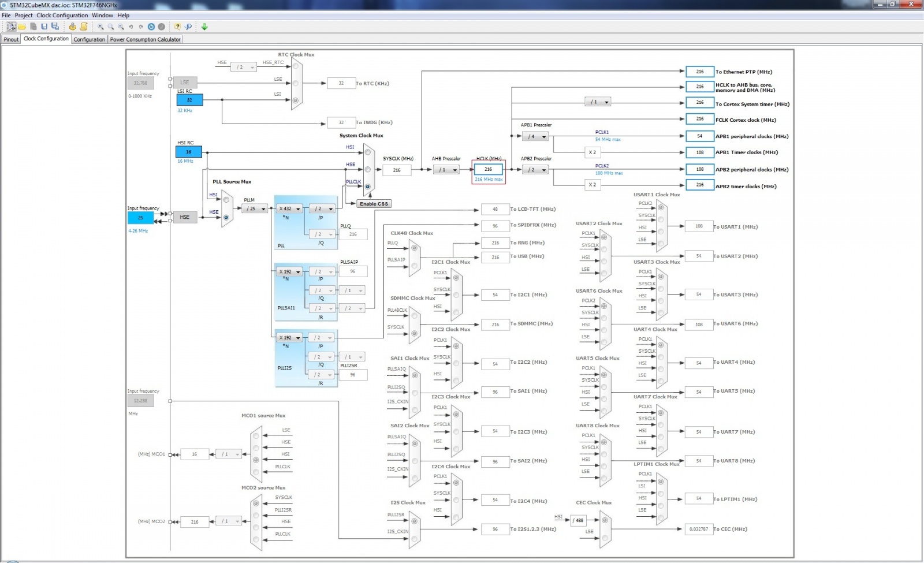Select HSE in MCO2 source Mux
Screen dimensions: 924x563
256,527
